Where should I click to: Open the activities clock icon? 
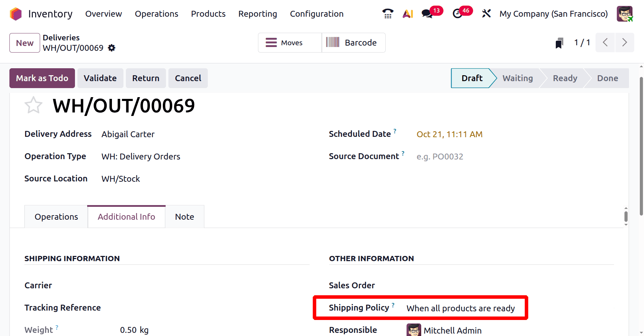457,14
